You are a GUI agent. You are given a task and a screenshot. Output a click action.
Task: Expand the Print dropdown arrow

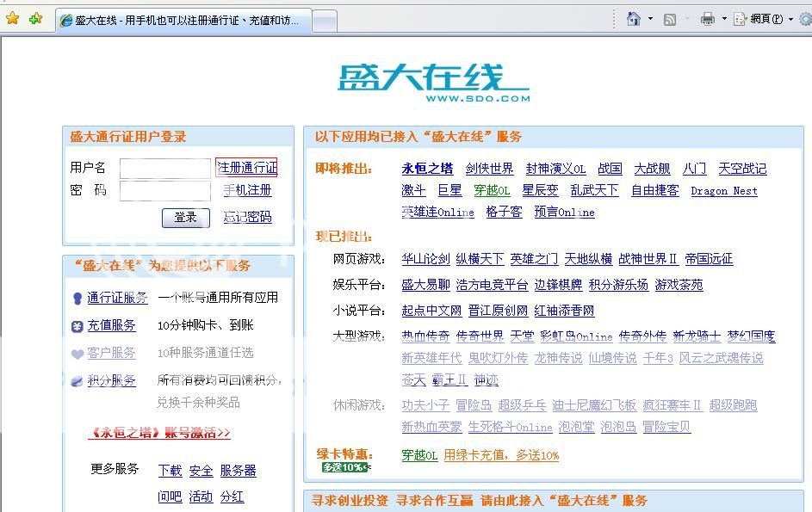point(724,19)
